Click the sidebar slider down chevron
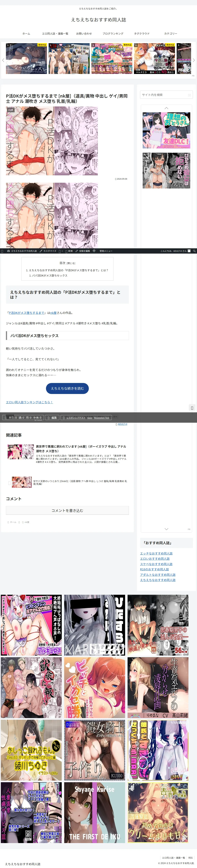 (x=166, y=529)
